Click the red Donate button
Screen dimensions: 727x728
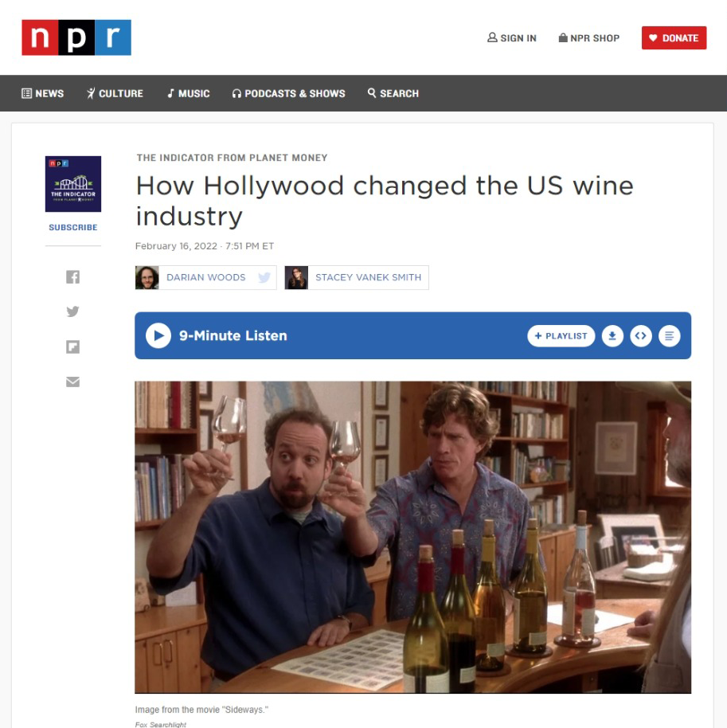[674, 38]
